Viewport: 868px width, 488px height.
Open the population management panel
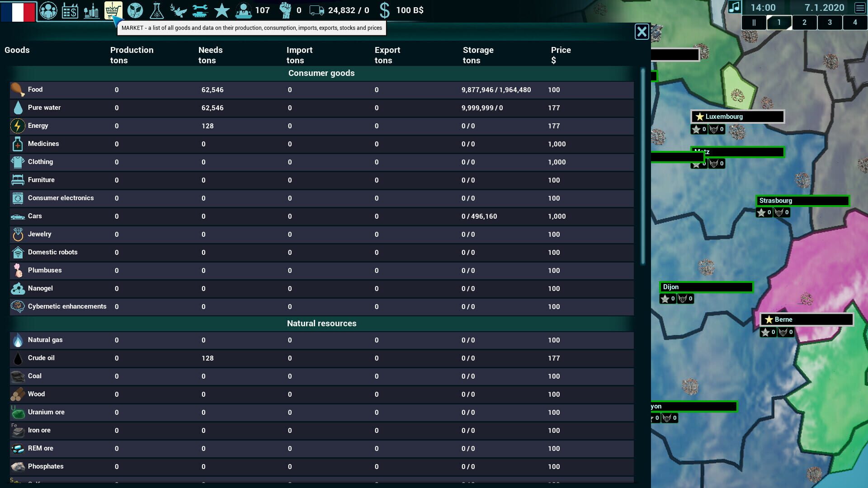(48, 9)
